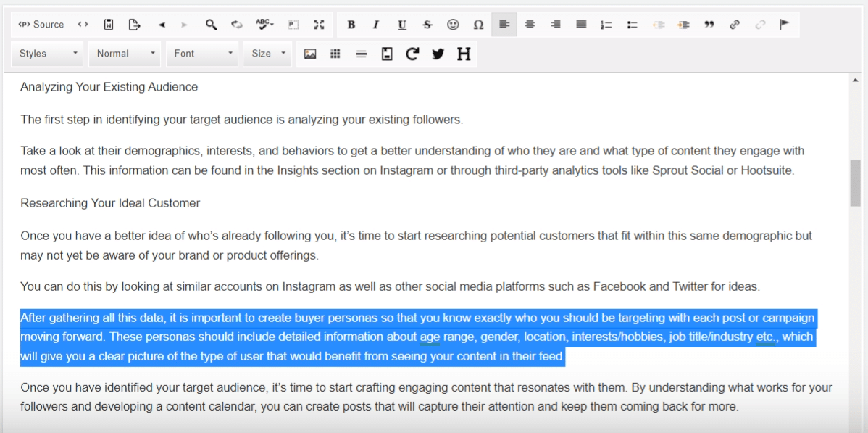Image resolution: width=868 pixels, height=433 pixels.
Task: Click the circular refresh arrow icon
Action: coord(412,54)
